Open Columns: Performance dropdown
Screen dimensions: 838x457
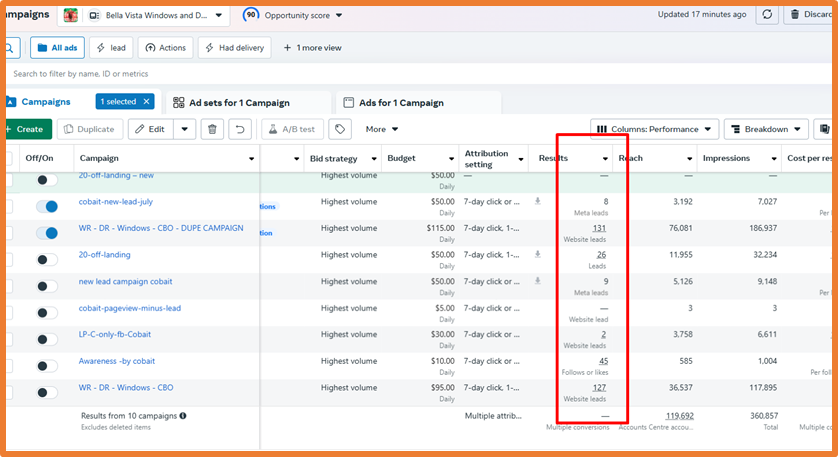click(x=655, y=129)
